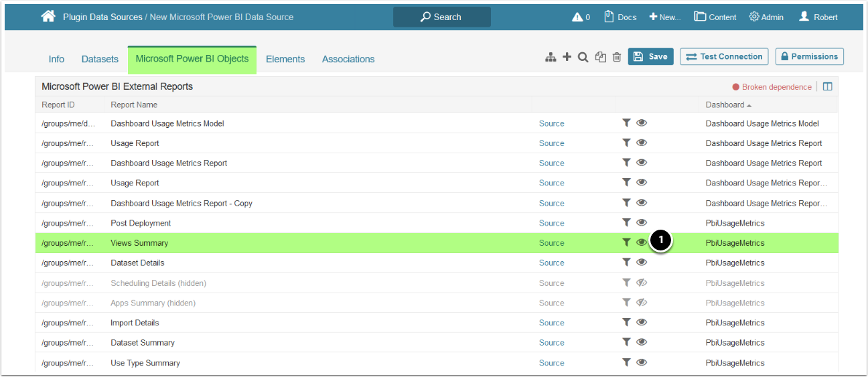Toggle the eye icon for Views Summary
The image size is (868, 377).
[642, 242]
